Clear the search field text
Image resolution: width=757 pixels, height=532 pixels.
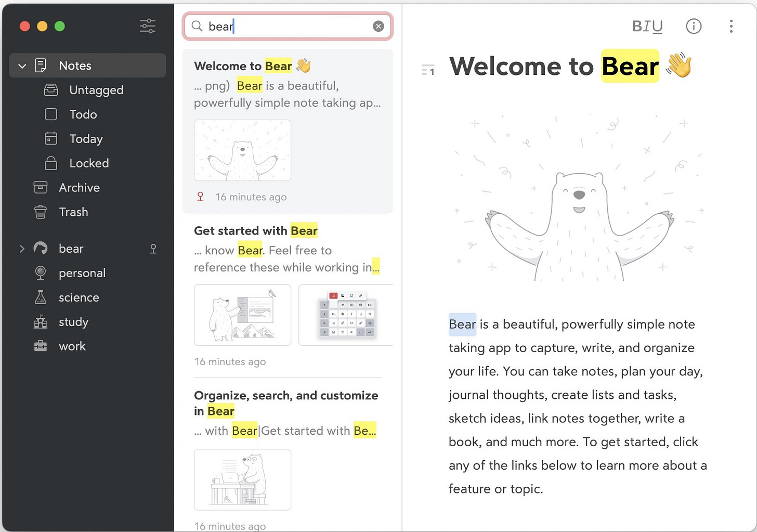pos(379,26)
